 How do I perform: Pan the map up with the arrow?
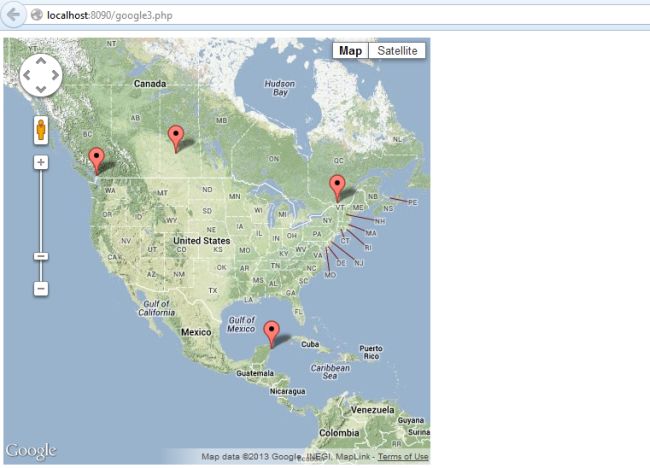(x=41, y=61)
